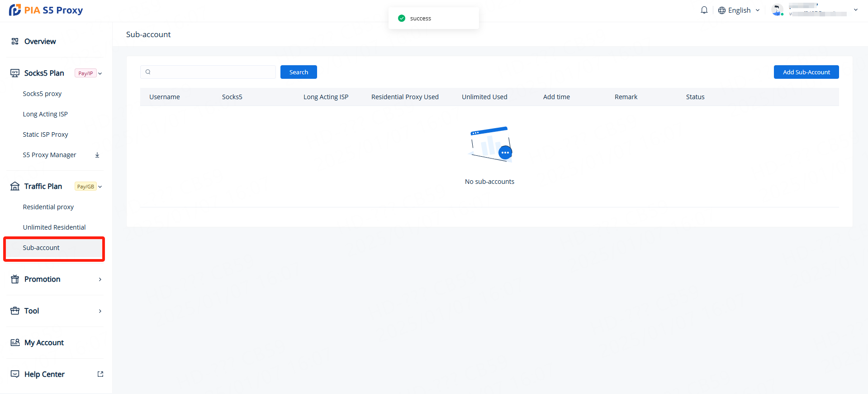Click the S5 Proxy Manager download icon

97,155
